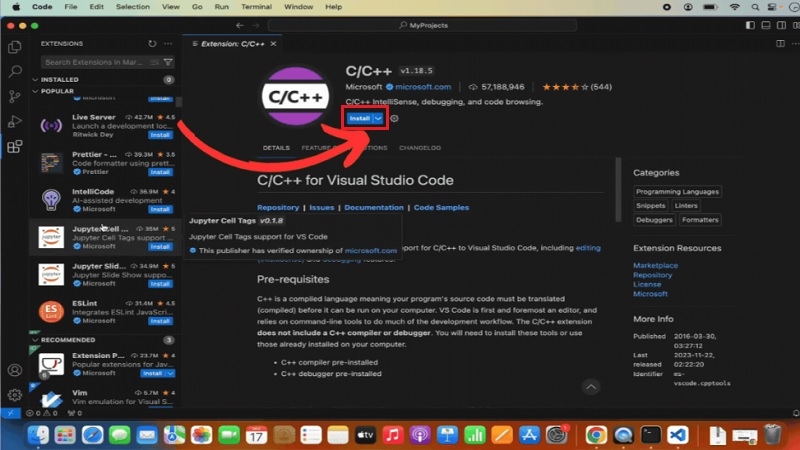Launch Chrome from the Dock
This screenshot has width=800, height=450.
click(596, 435)
